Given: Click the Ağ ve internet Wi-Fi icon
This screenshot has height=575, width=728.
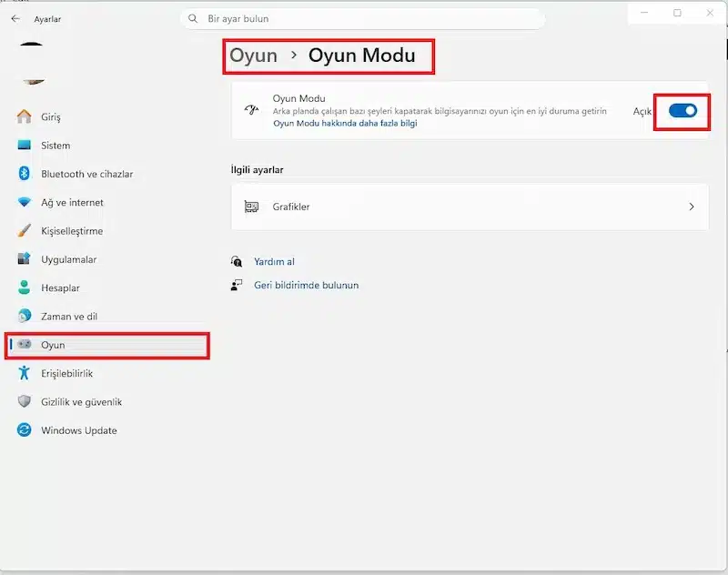Looking at the screenshot, I should click(25, 202).
